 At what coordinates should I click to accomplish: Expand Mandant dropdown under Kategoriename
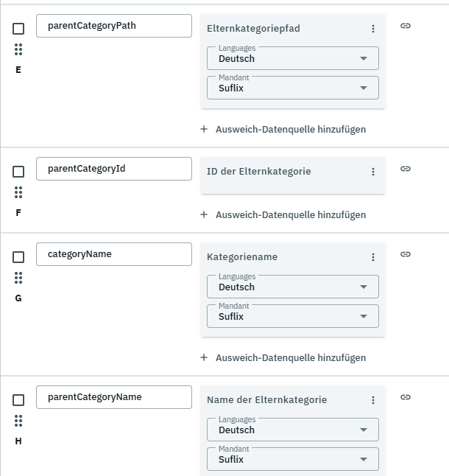(293, 316)
